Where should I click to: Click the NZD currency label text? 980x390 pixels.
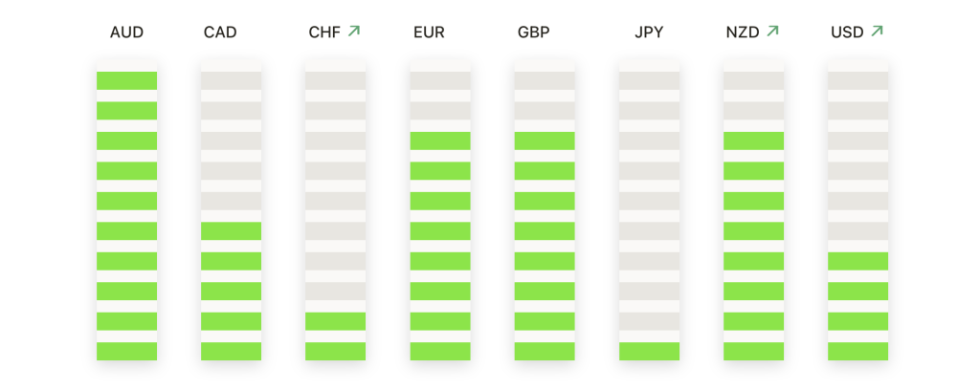(x=743, y=32)
